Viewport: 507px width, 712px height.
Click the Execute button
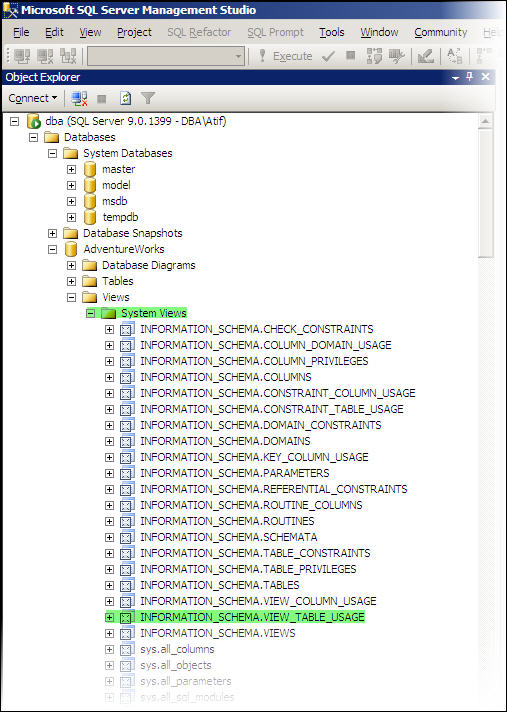[285, 56]
